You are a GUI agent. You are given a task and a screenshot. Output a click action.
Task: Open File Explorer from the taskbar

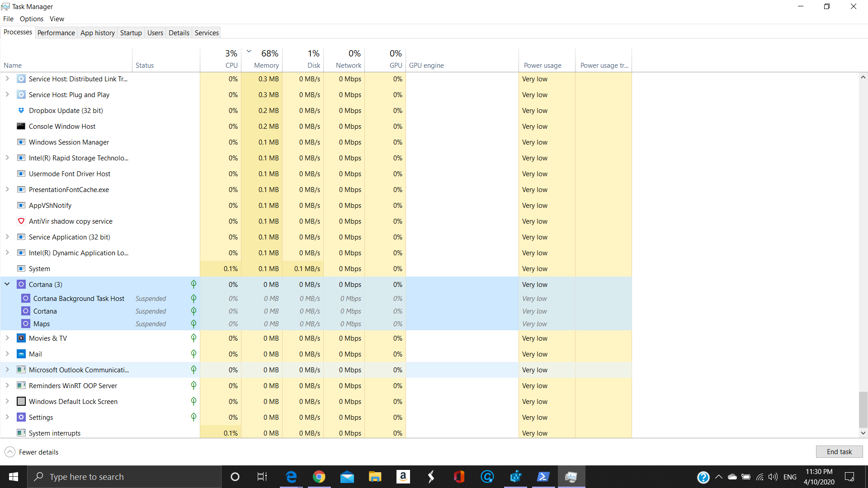pyautogui.click(x=375, y=477)
